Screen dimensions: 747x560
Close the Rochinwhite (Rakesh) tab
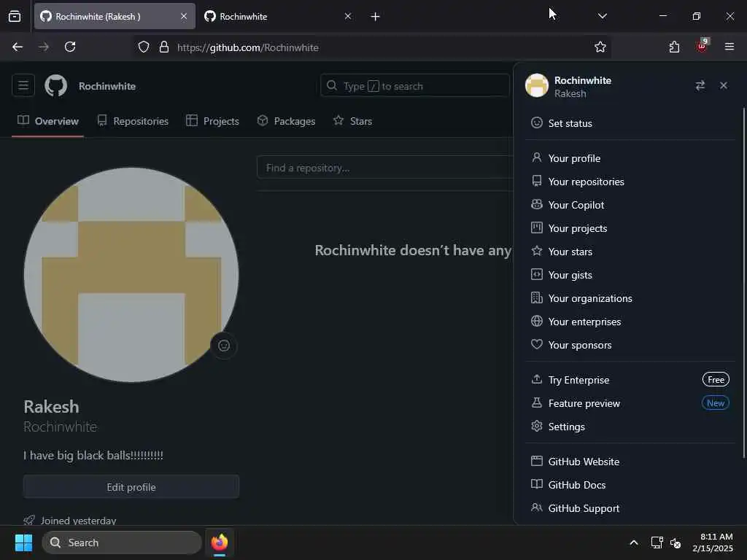(184, 16)
